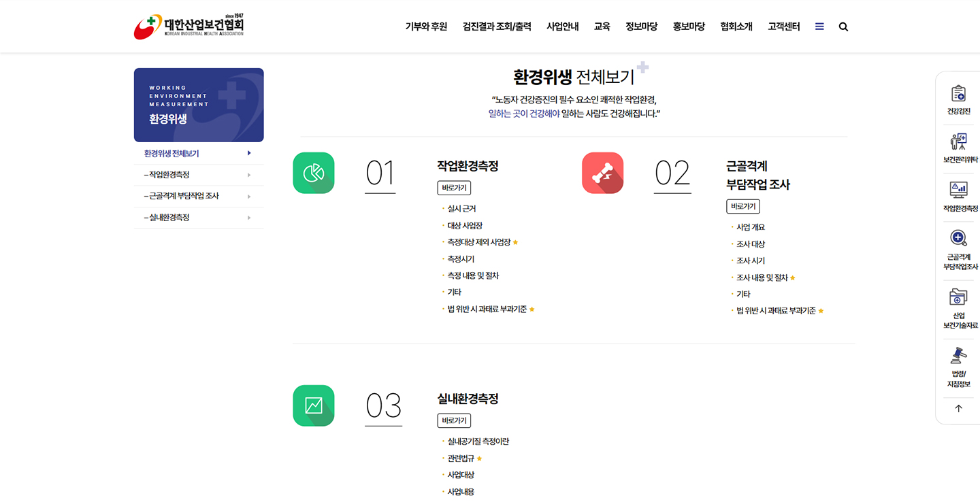Click the 법령/지침정보 gavel icon

click(x=958, y=355)
